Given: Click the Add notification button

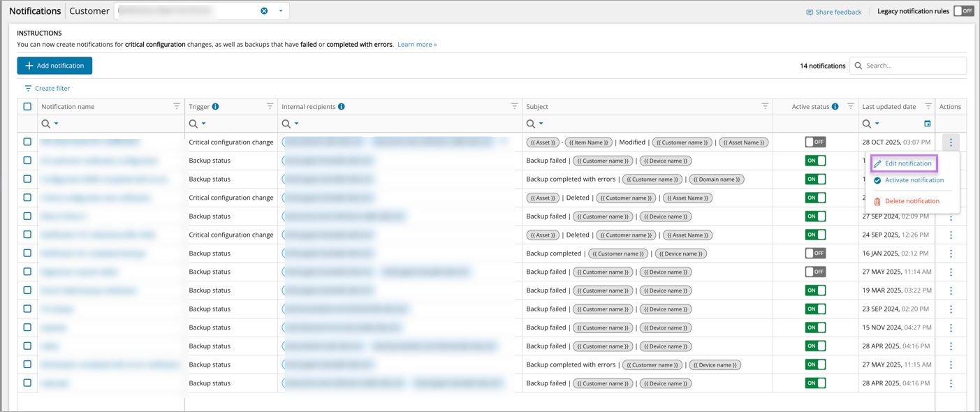Looking at the screenshot, I should click(x=54, y=66).
